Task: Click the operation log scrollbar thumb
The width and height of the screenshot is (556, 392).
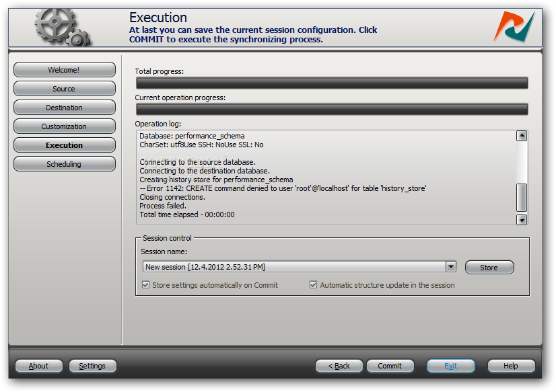Action: [522, 197]
